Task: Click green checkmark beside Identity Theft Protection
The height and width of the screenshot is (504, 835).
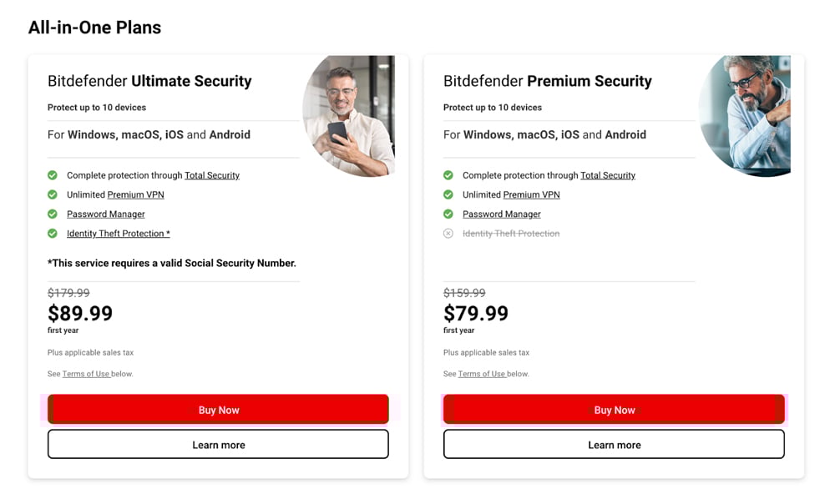Action: [x=53, y=234]
